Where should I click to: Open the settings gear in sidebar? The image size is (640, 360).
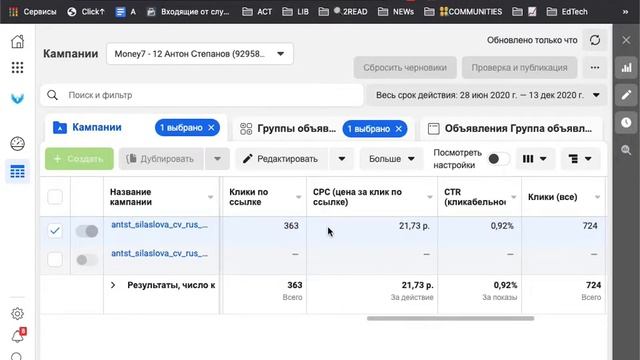tap(17, 313)
